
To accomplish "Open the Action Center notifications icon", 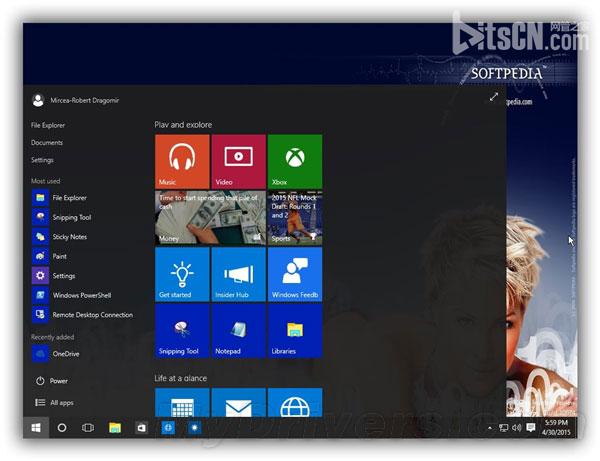I will point(530,428).
